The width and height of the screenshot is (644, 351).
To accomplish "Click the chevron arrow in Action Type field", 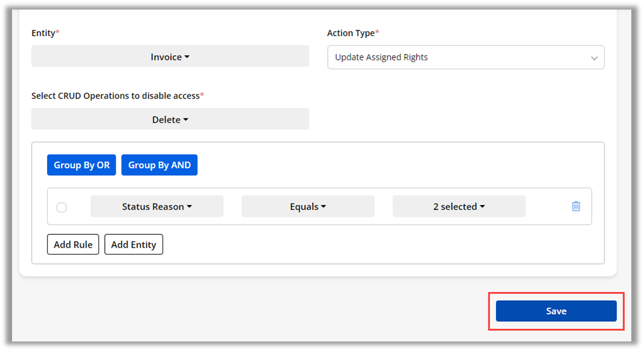I will (x=594, y=58).
